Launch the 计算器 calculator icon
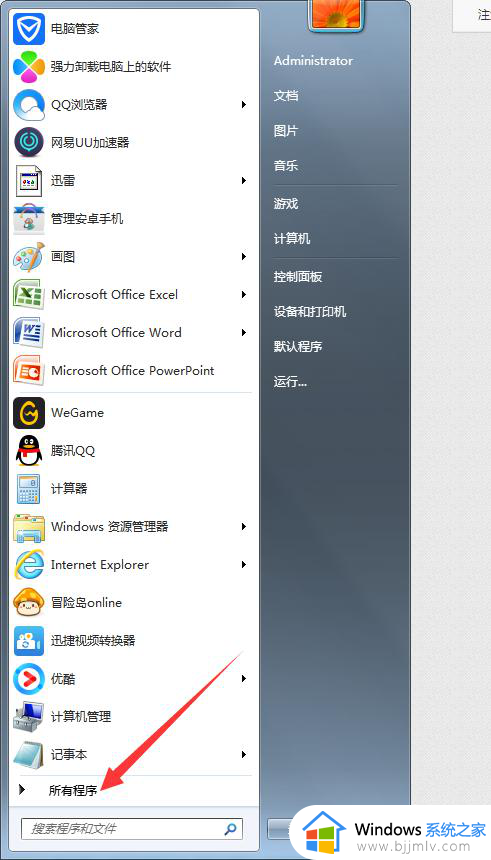This screenshot has height=860, width=491. coord(29,488)
